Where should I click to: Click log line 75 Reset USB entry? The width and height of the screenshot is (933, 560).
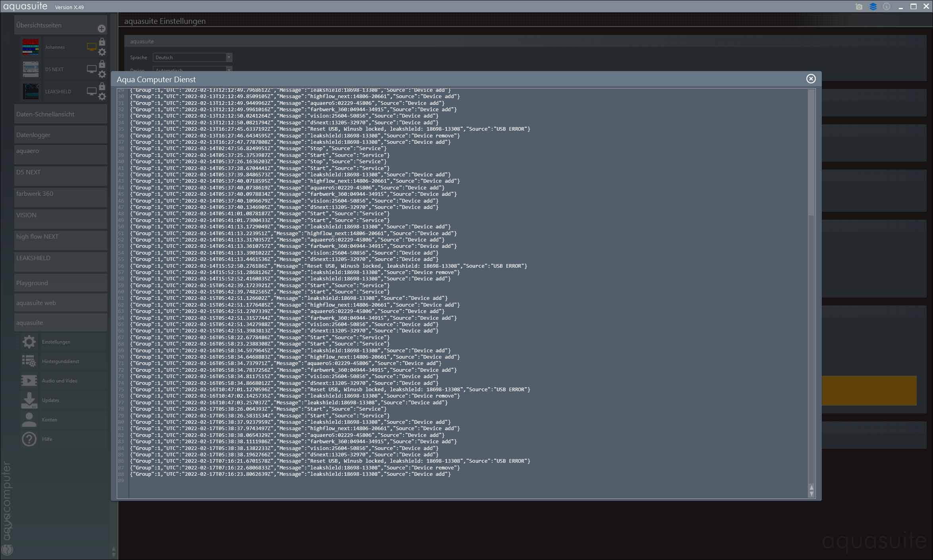tap(330, 389)
